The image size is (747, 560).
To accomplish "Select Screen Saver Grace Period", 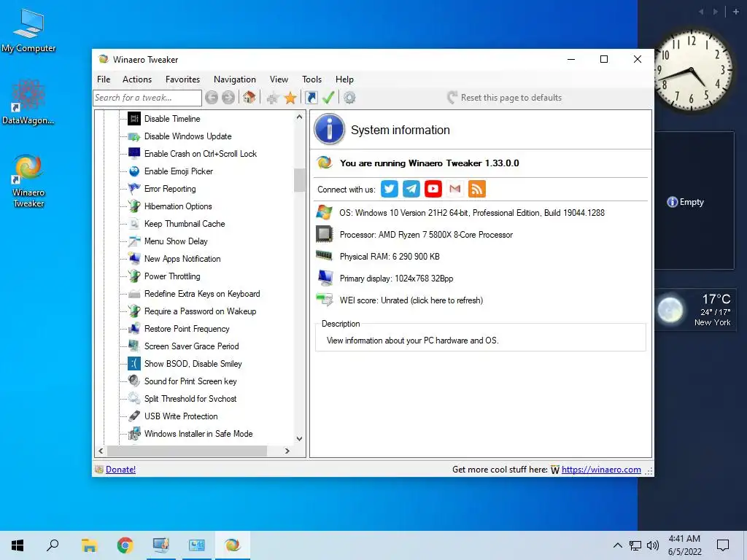I will pos(192,346).
